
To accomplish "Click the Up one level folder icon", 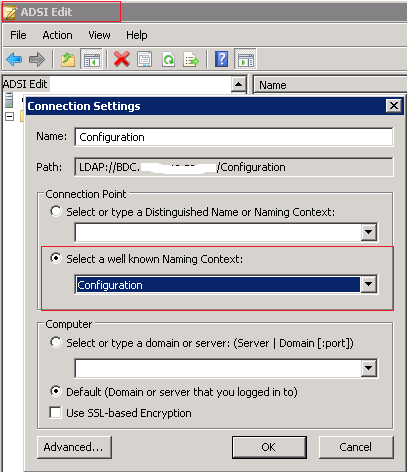I will click(68, 60).
